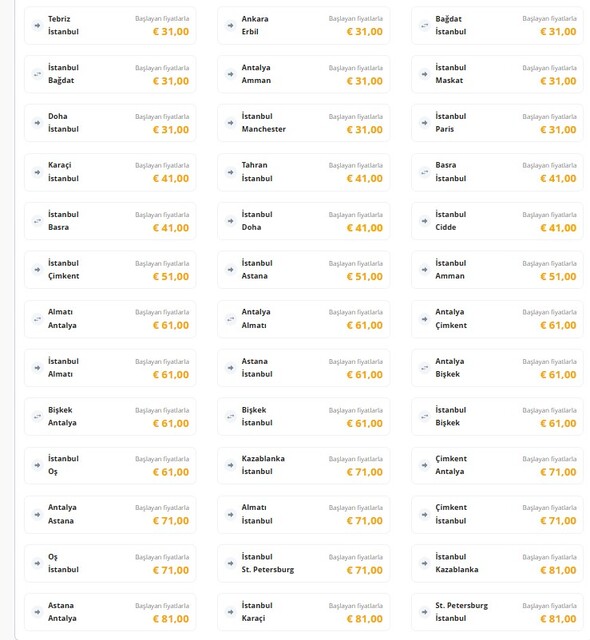
Task: Select the St. Petersburg İstanbul route card
Action: click(x=497, y=612)
